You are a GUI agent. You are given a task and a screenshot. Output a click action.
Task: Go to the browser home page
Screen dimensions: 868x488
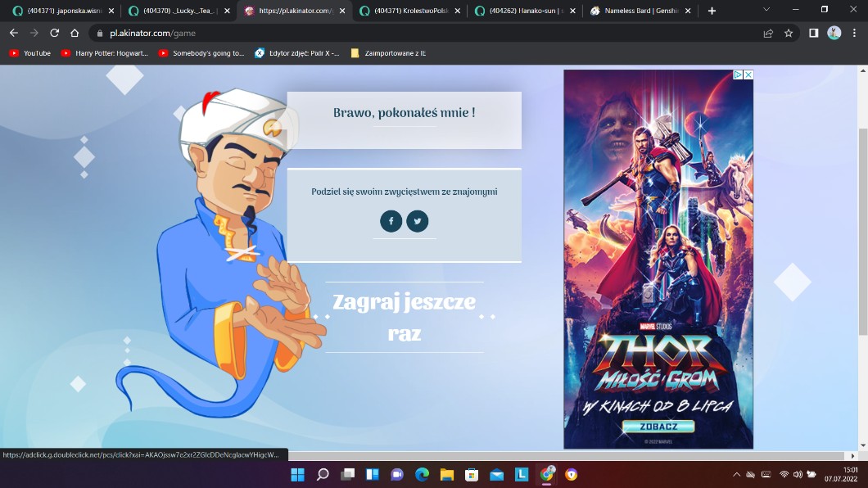75,33
